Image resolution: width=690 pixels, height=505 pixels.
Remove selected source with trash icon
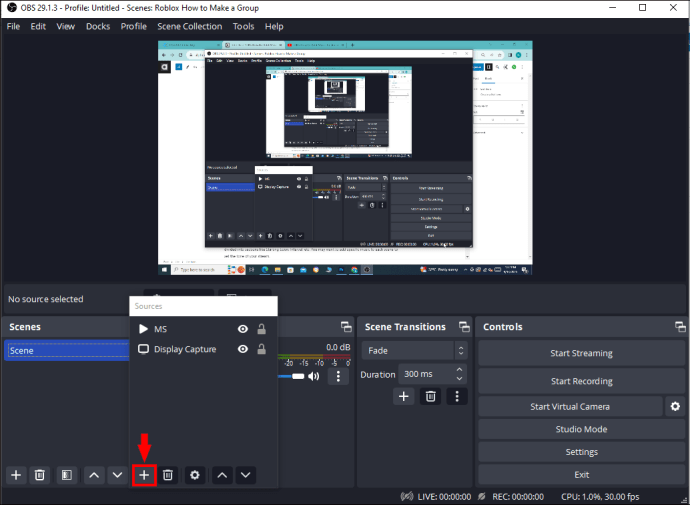[168, 475]
